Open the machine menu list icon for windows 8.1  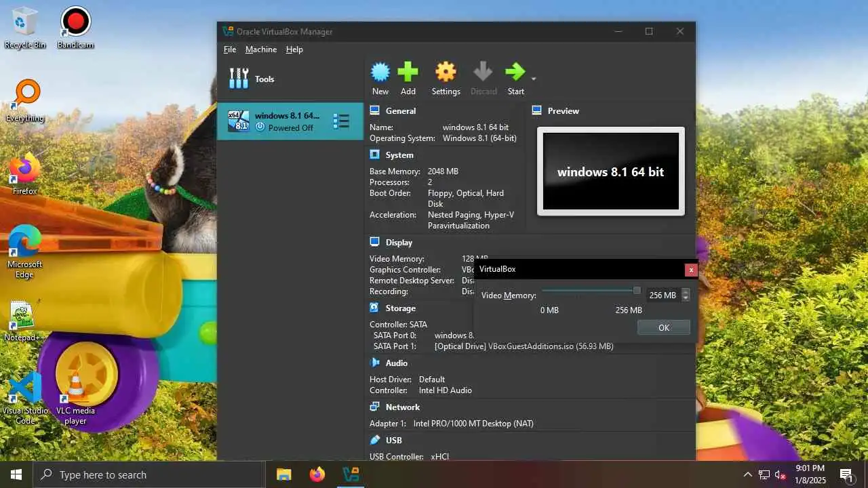coord(341,121)
